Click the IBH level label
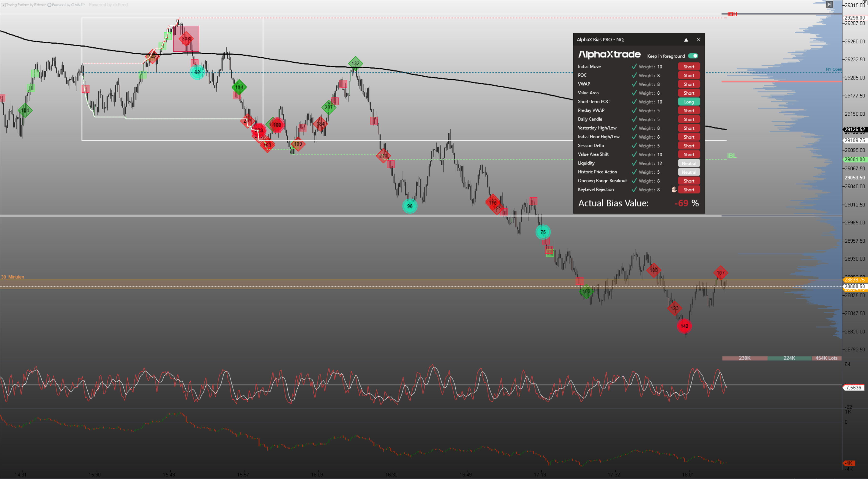 732,14
